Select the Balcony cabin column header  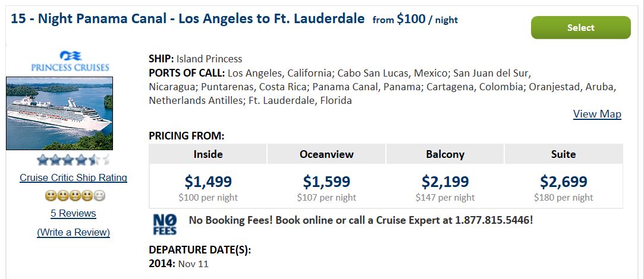[x=445, y=154]
